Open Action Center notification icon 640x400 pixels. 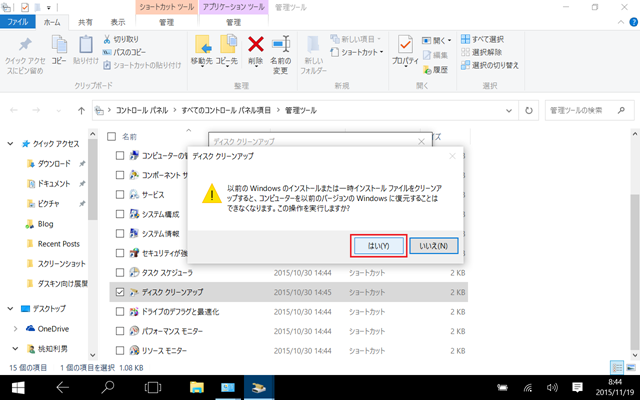(x=577, y=387)
